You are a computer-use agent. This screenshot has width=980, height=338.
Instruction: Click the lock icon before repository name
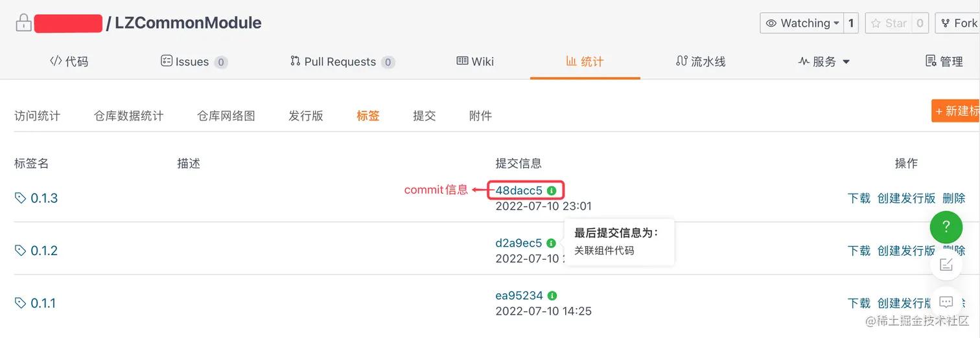click(23, 23)
